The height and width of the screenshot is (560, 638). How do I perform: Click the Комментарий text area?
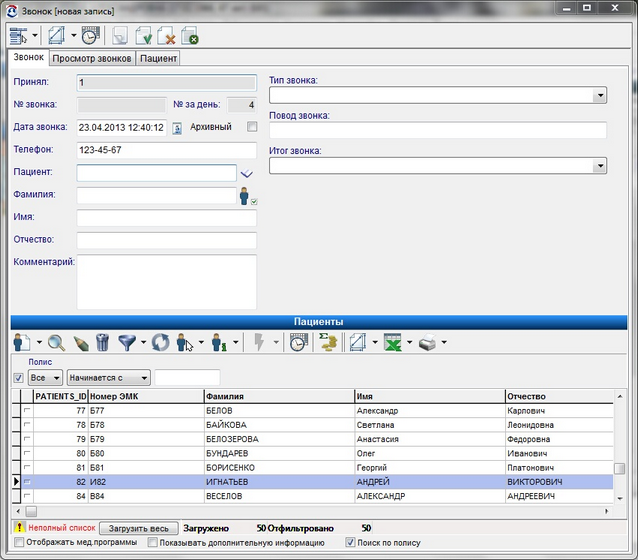[x=167, y=282]
